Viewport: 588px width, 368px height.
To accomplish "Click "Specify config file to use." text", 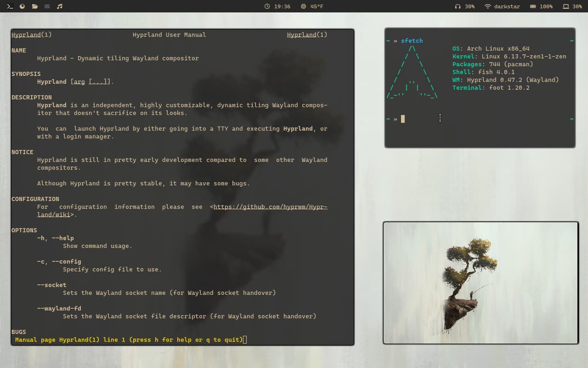I will (113, 270).
